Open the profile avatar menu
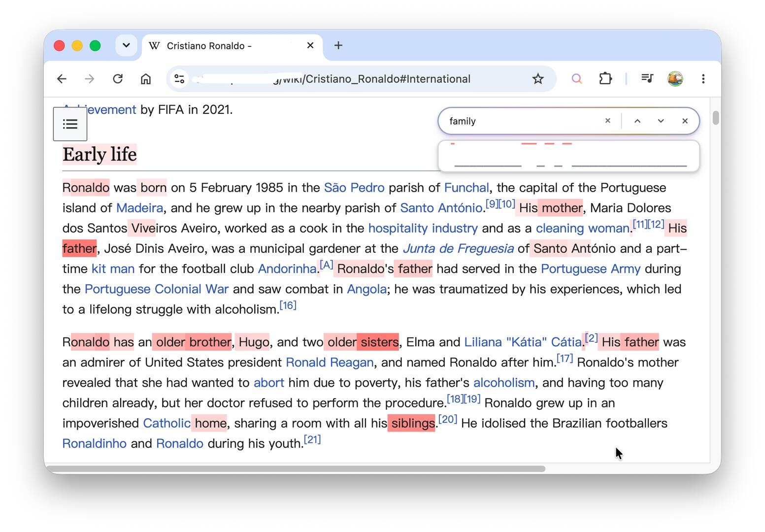Screen dimensions: 765x532 click(675, 79)
